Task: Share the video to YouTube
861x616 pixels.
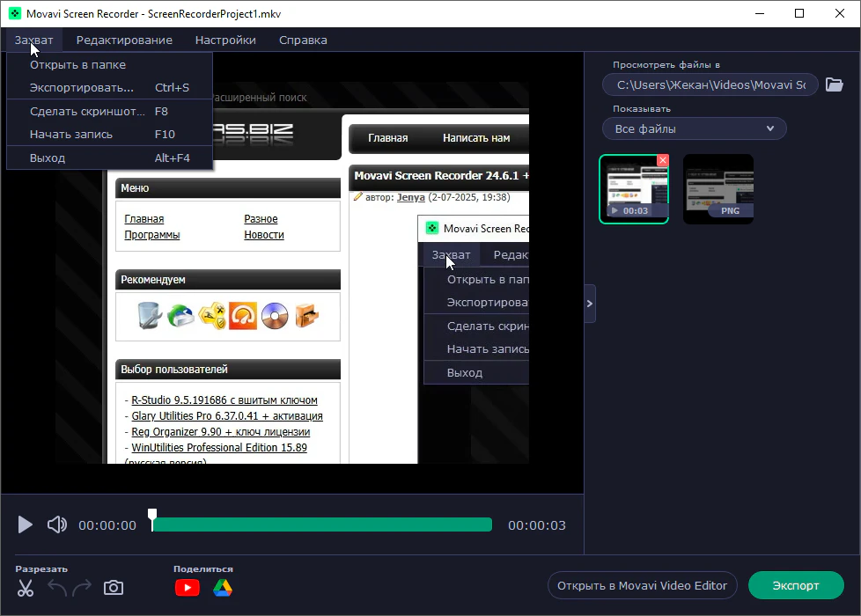Action: (187, 588)
